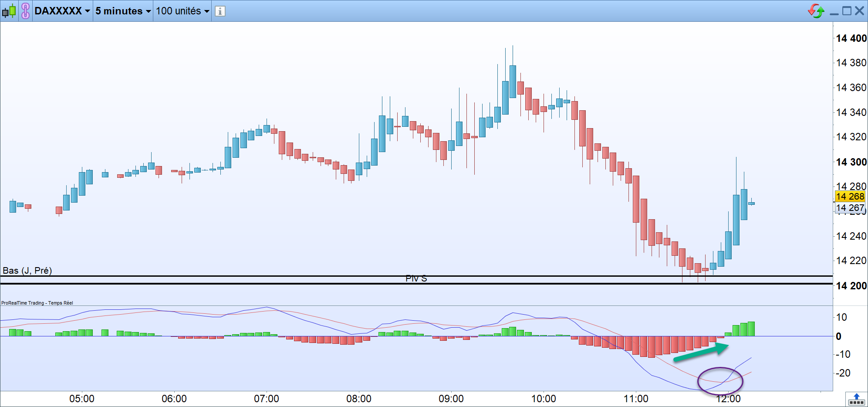Click the Bas (J, Pré) level label

27,271
